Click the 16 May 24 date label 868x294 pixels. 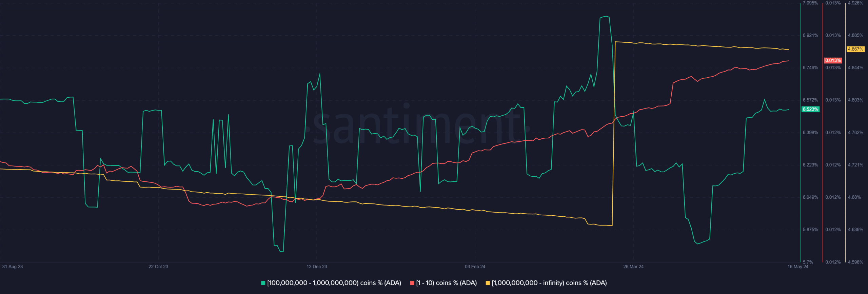[798, 267]
